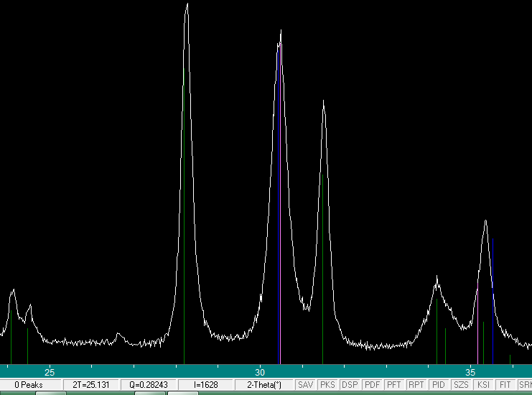This screenshot has height=395, width=532.
Task: Click the short green PDF line near 36°
Action: pyautogui.click(x=510, y=359)
